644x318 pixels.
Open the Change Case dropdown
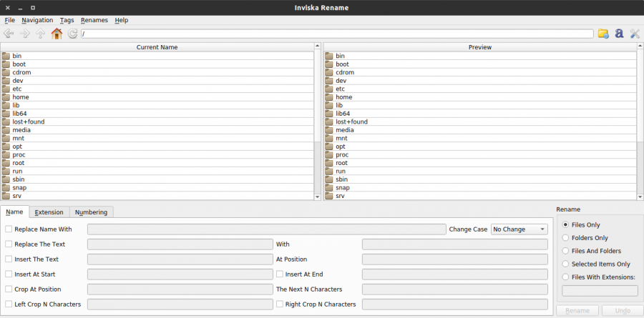(519, 229)
